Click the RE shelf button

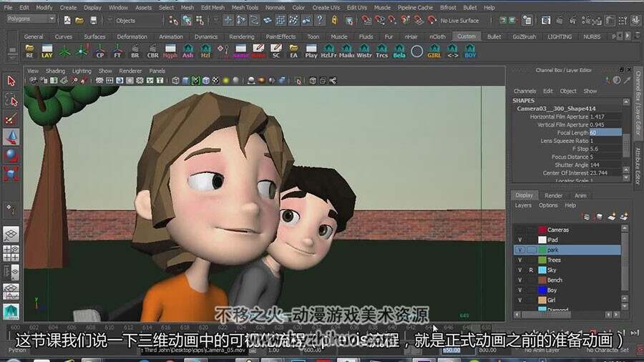29,52
